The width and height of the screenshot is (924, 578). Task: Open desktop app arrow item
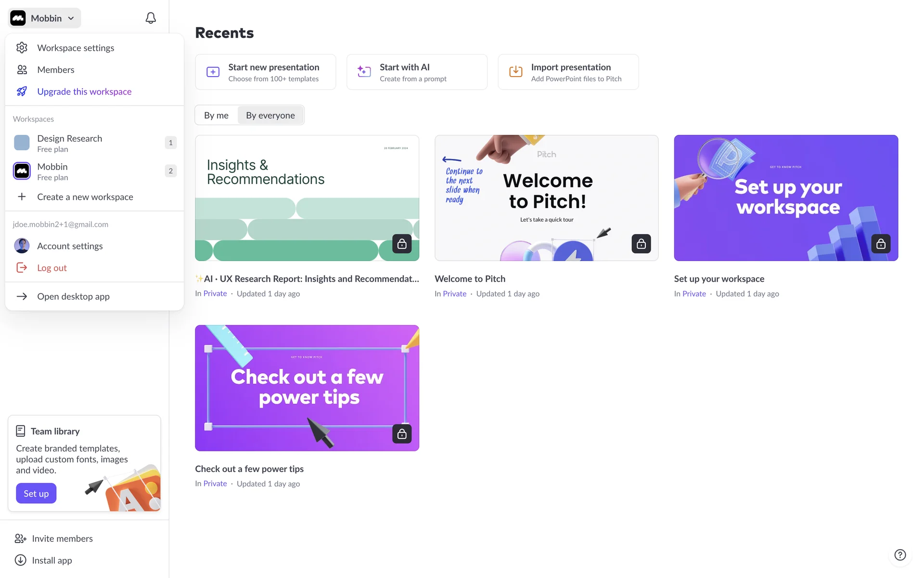coord(73,296)
